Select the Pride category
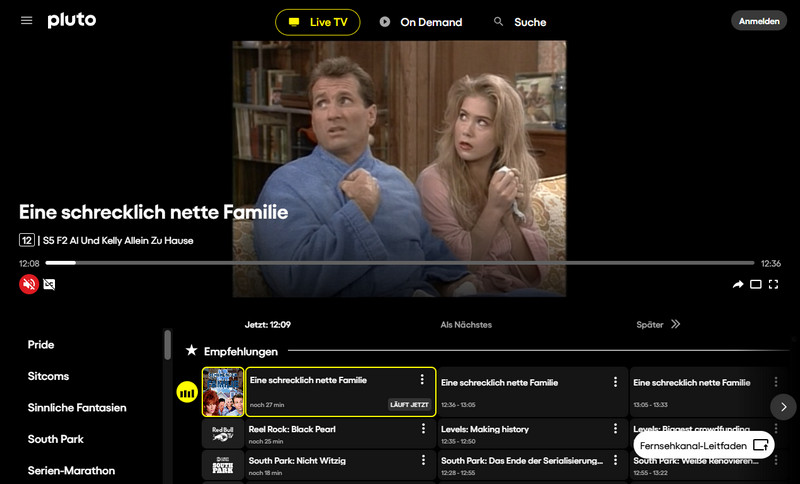This screenshot has width=800, height=484. pyautogui.click(x=41, y=345)
